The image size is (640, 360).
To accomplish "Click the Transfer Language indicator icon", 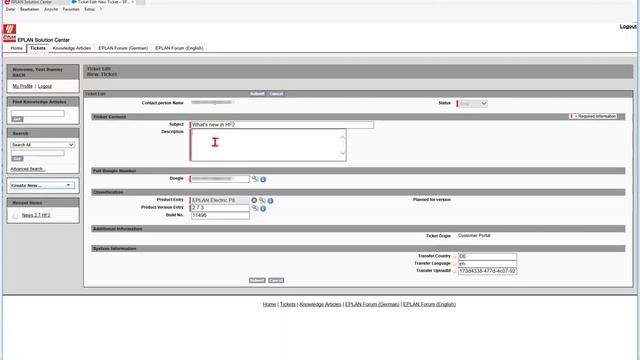I will [x=454, y=264].
